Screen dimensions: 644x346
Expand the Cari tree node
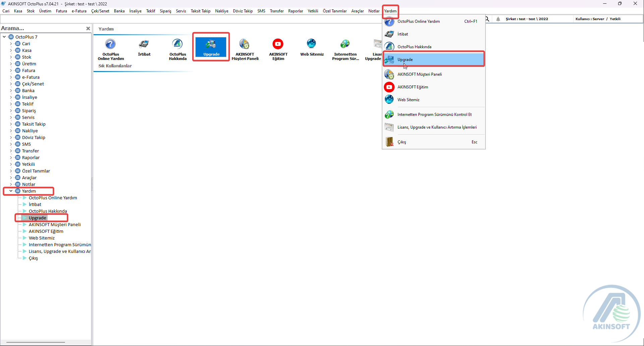pyautogui.click(x=11, y=44)
